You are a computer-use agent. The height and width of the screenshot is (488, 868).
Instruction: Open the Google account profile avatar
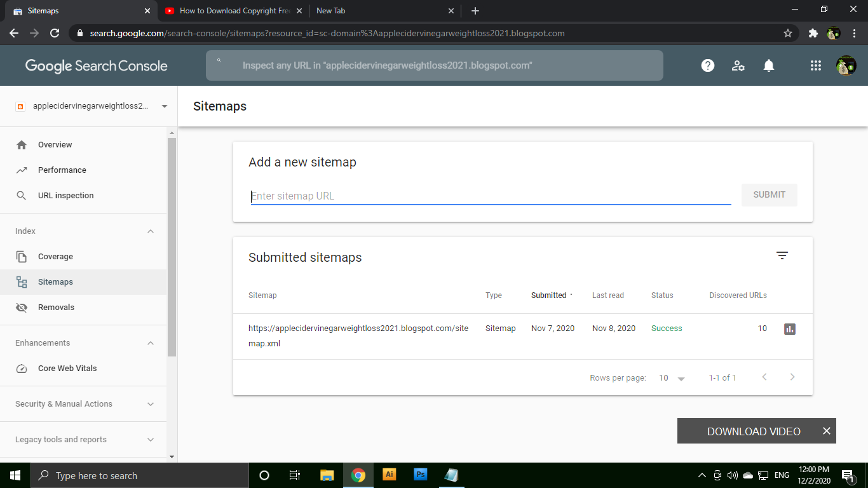[x=846, y=65]
